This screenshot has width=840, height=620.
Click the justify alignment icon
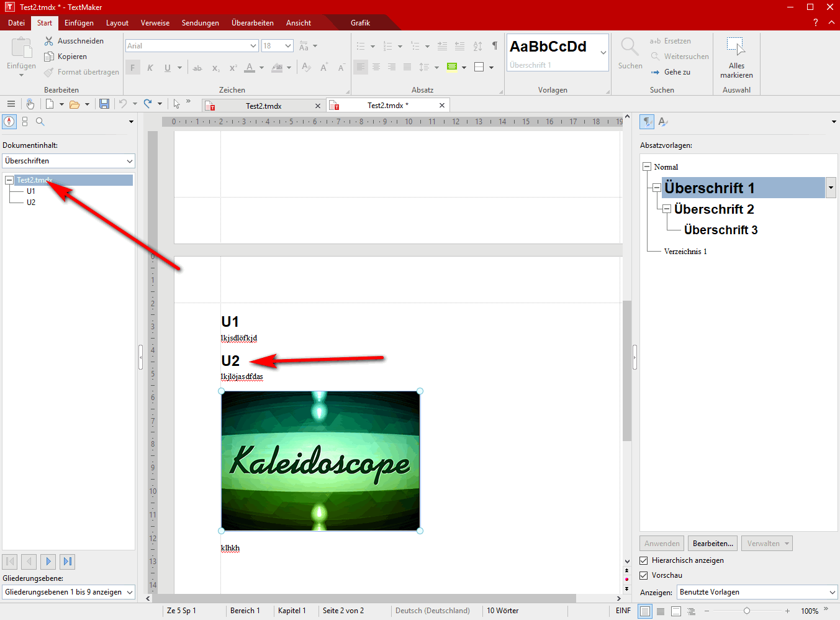point(407,67)
